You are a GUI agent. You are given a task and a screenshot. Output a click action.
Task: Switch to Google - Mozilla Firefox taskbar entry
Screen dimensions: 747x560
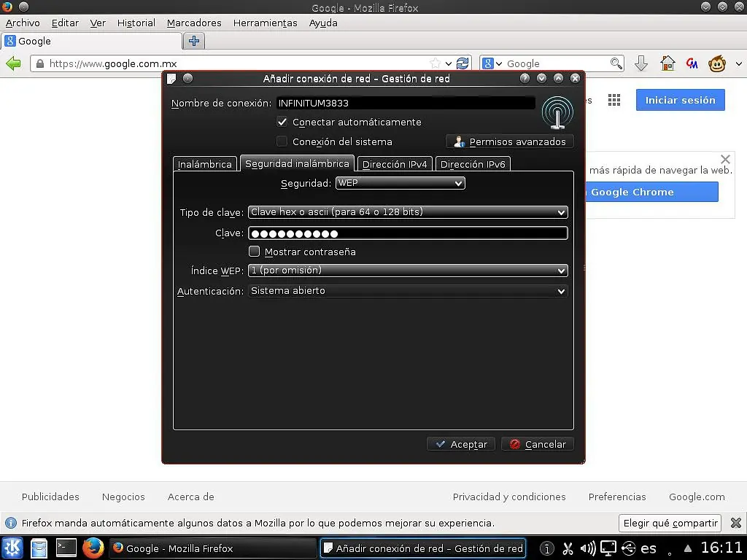[x=213, y=548]
